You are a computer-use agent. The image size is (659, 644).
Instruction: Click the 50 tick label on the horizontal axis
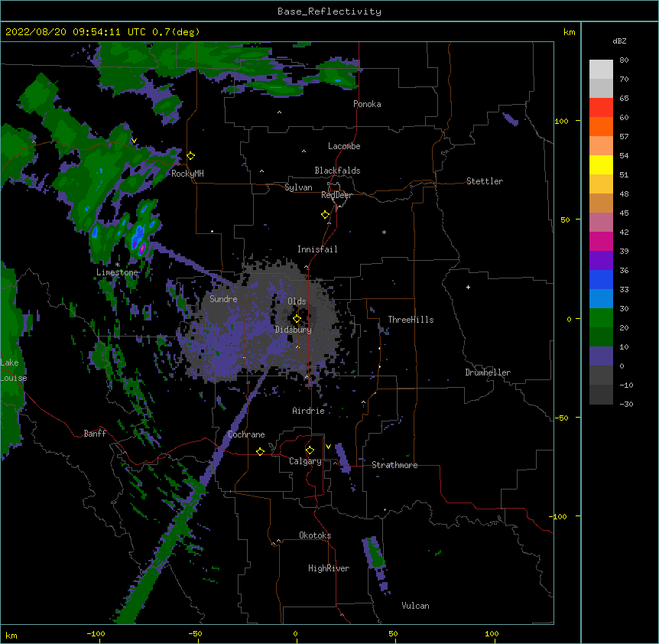pos(393,633)
